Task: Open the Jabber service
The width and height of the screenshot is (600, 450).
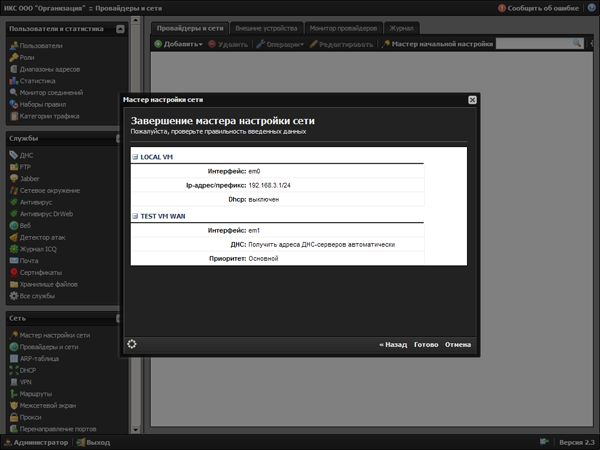Action: point(24,179)
